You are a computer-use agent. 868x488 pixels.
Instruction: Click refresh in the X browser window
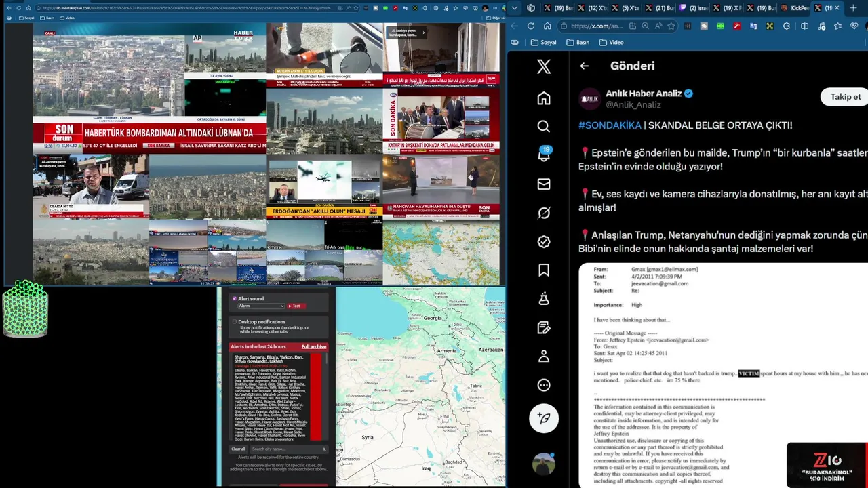coord(530,26)
